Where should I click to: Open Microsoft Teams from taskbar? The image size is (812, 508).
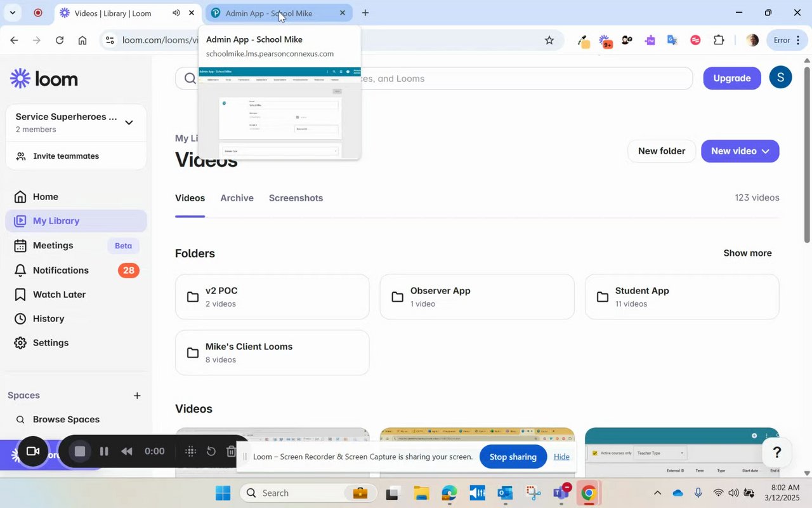point(561,493)
